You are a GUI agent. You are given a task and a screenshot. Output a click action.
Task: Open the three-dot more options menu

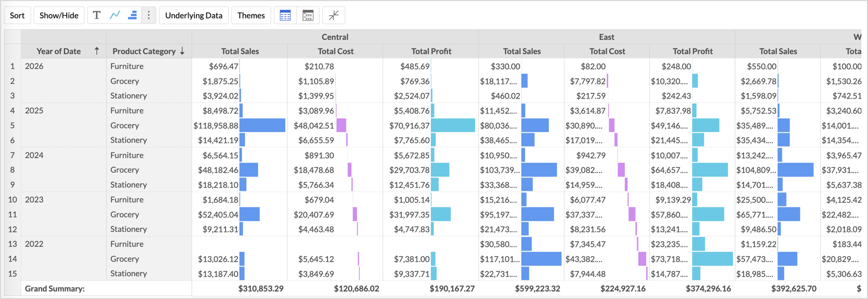click(x=149, y=15)
